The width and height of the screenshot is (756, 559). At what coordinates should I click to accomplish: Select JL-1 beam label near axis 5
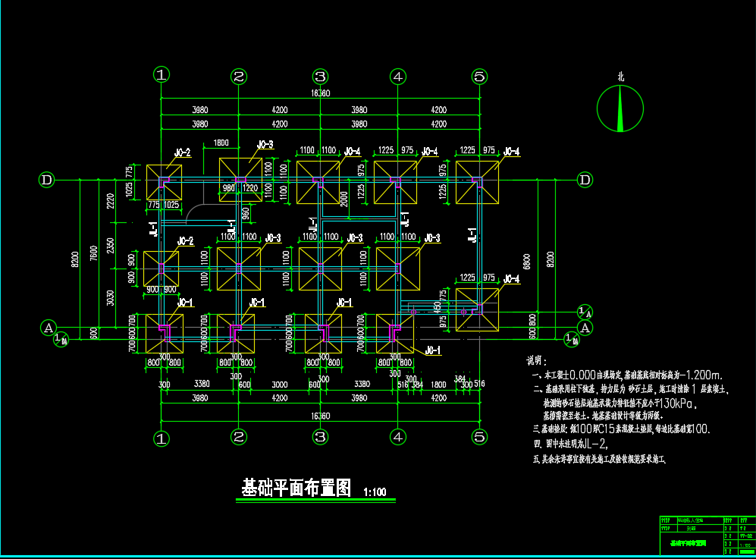click(x=473, y=235)
